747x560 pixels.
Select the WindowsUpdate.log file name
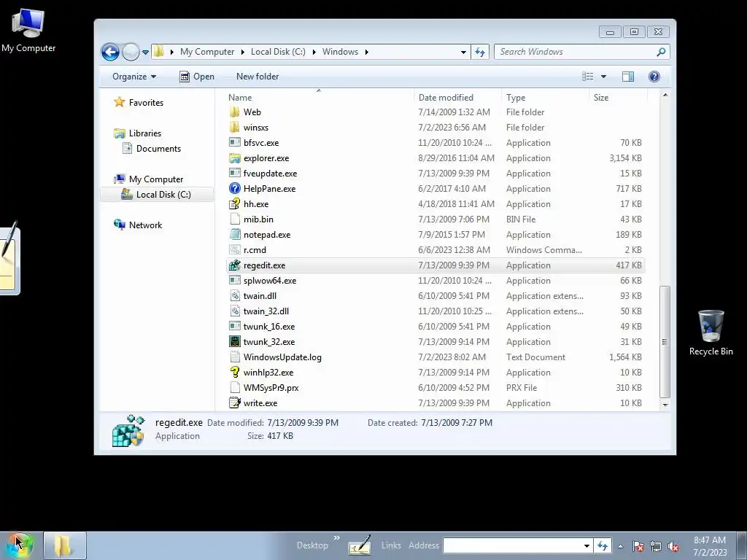pyautogui.click(x=282, y=357)
